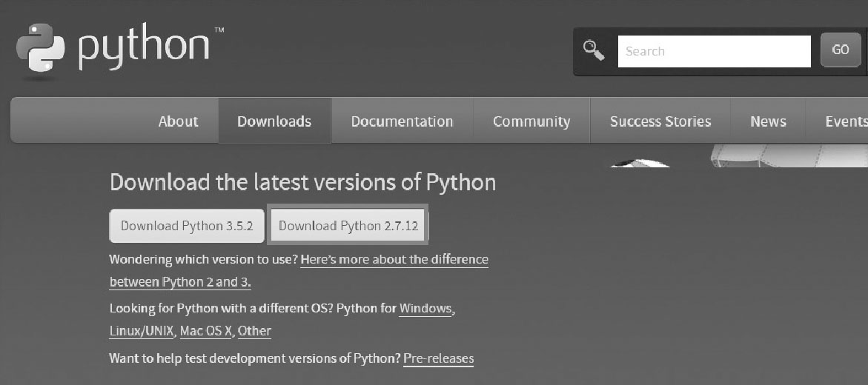Viewport: 868px width, 385px height.
Task: Follow the Mac OS X download link
Action: click(206, 331)
